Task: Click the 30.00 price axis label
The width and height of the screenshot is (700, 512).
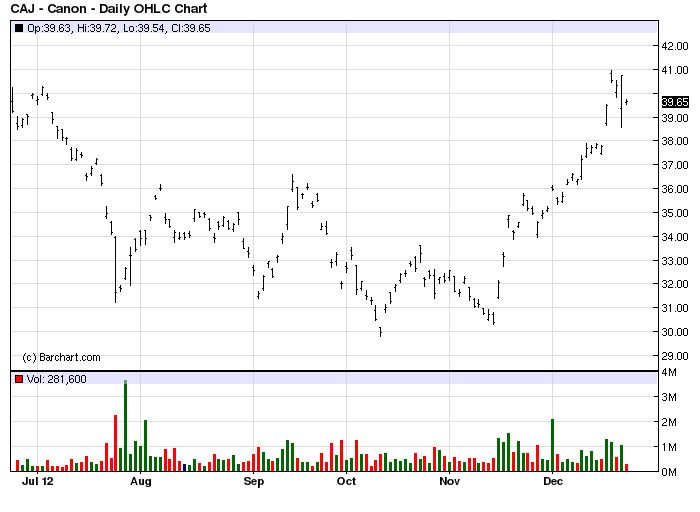Action: tap(675, 332)
